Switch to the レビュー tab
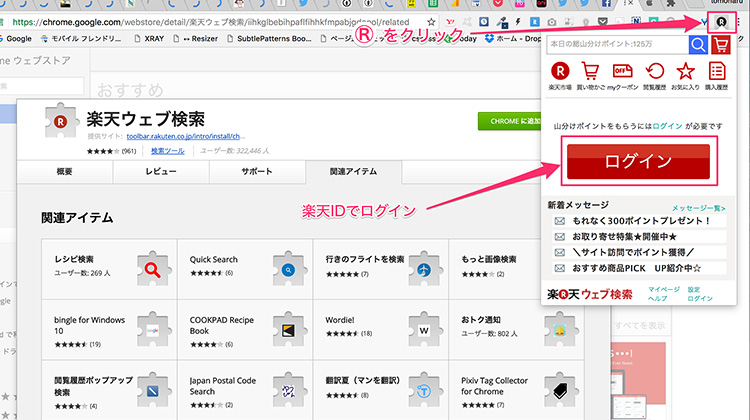The image size is (750, 420). (161, 171)
